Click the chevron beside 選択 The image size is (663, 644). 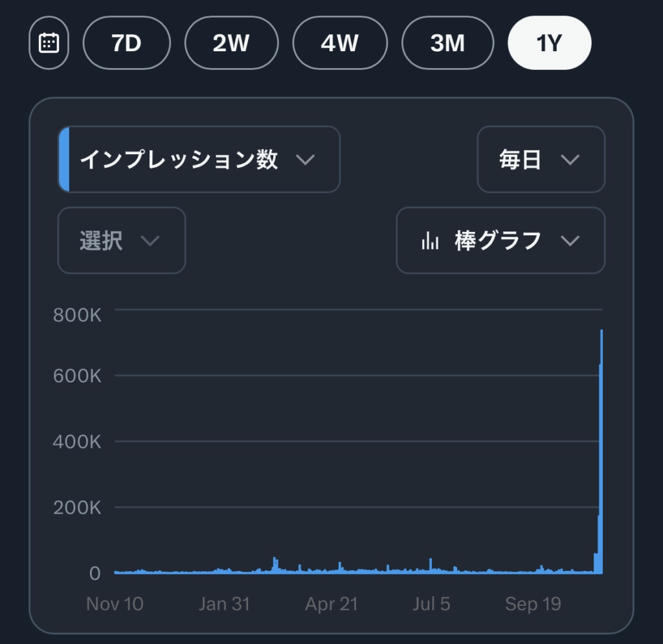[x=150, y=240]
